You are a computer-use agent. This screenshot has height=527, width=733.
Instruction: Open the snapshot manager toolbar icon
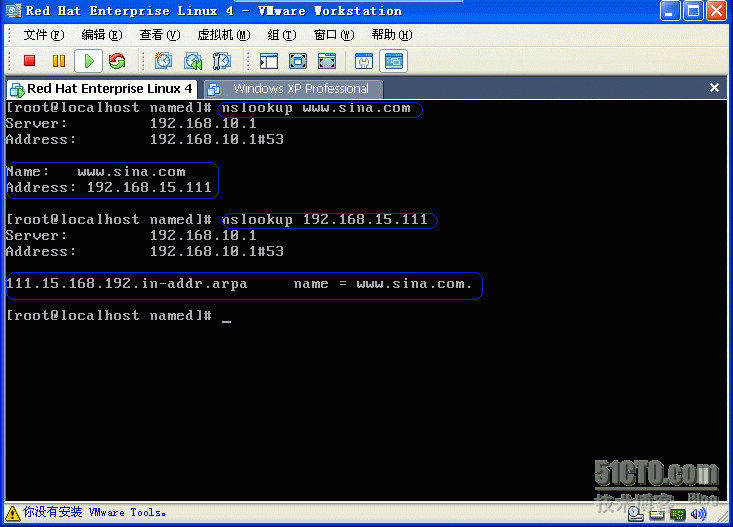point(222,61)
